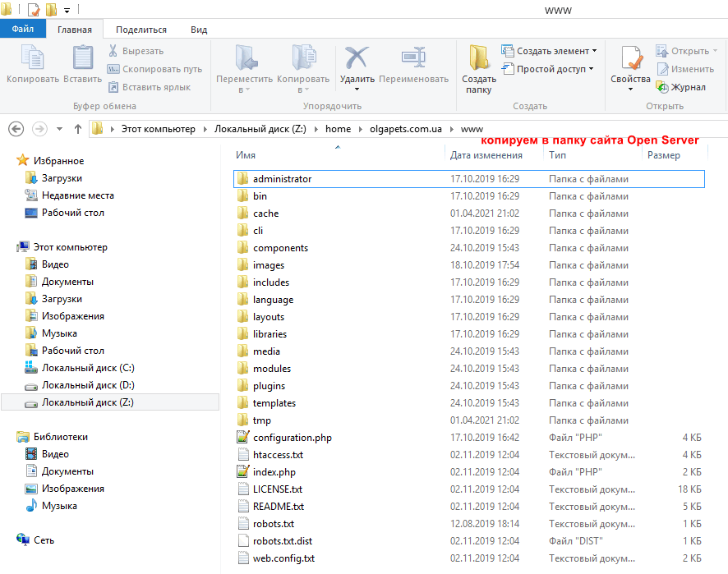Sort by Дата изменения column header
The width and height of the screenshot is (728, 574).
486,155
